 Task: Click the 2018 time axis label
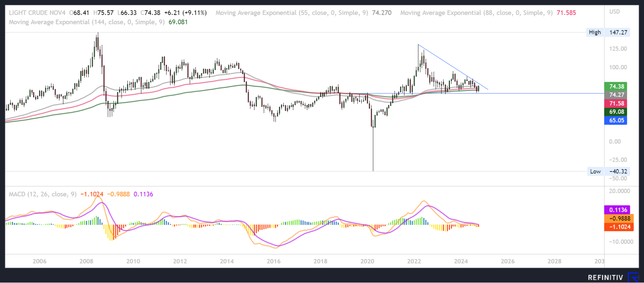coord(320,261)
